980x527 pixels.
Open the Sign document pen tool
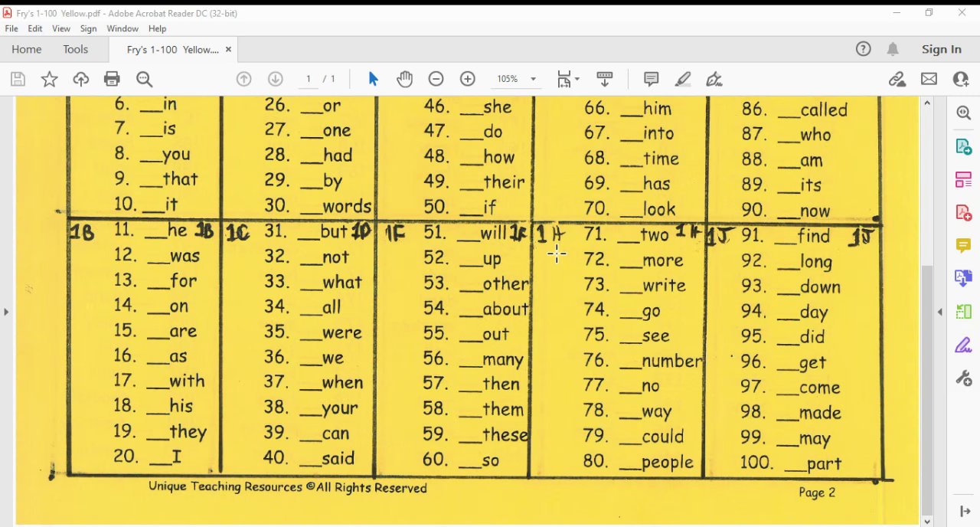[714, 79]
